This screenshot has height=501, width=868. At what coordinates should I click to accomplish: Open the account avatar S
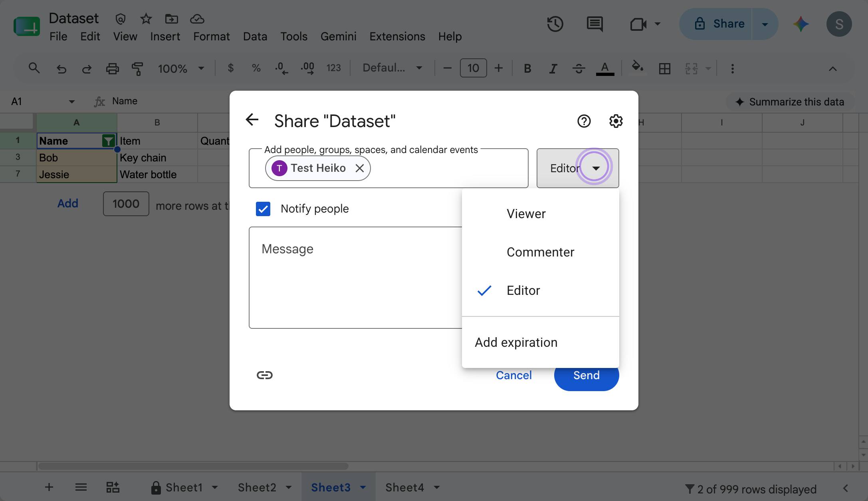coord(839,24)
